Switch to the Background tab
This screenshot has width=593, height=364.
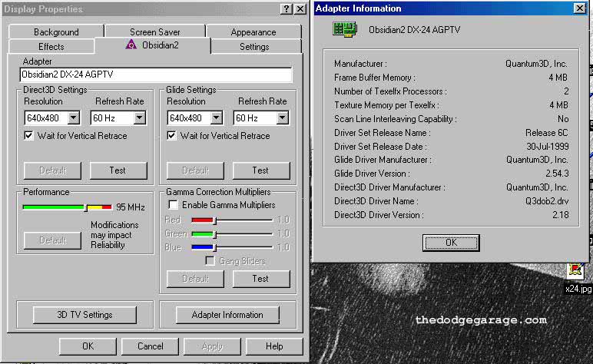pyautogui.click(x=56, y=31)
